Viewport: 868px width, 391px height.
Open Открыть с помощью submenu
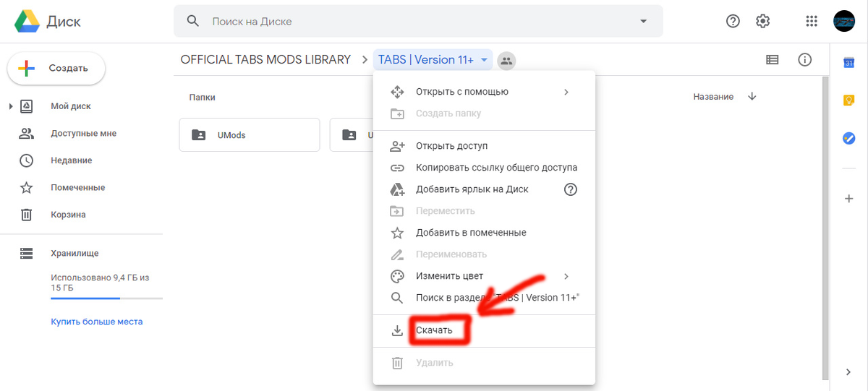pyautogui.click(x=484, y=92)
